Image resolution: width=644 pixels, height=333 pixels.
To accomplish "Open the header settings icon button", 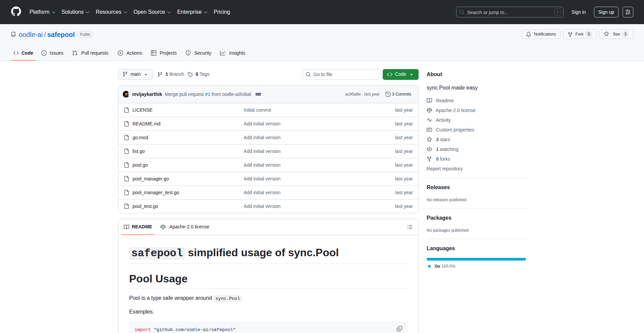I will [628, 12].
